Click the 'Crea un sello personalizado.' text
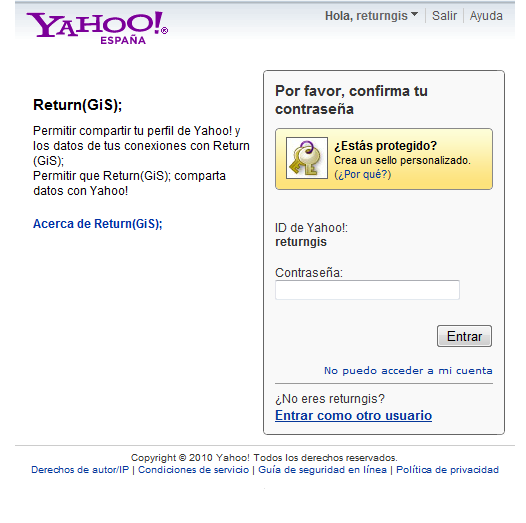This screenshot has height=523, width=526. point(402,160)
